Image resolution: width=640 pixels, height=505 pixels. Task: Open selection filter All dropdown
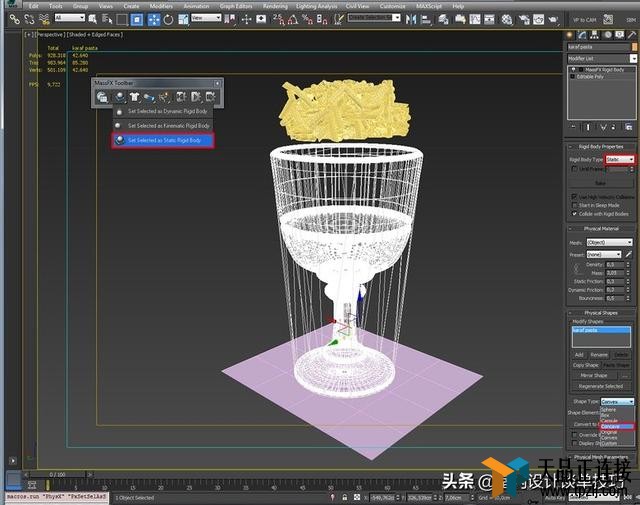click(70, 18)
